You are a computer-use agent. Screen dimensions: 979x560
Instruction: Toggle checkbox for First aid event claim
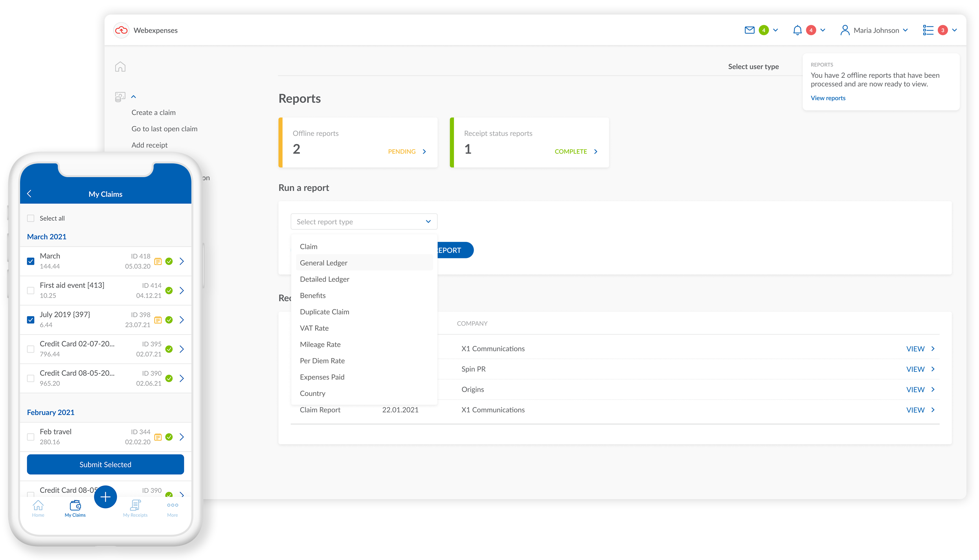(x=30, y=290)
